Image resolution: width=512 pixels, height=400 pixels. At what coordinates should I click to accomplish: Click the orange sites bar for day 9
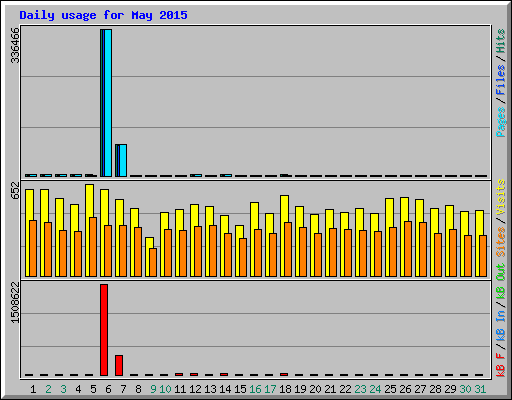[153, 262]
